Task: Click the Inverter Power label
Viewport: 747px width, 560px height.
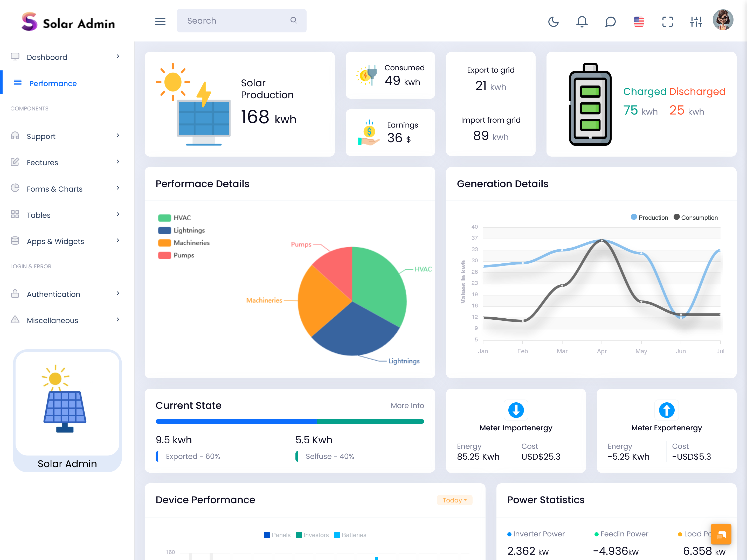Action: [539, 534]
